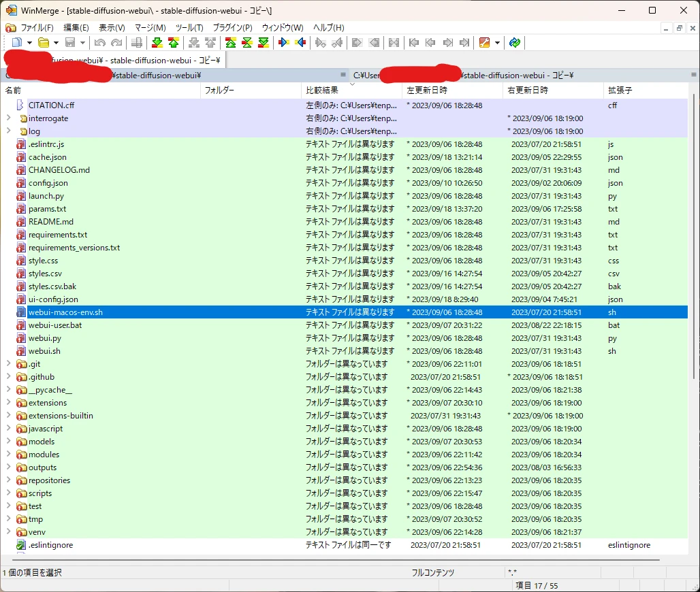700x592 pixels.
Task: Click the Undo toolbar icon
Action: 99,43
